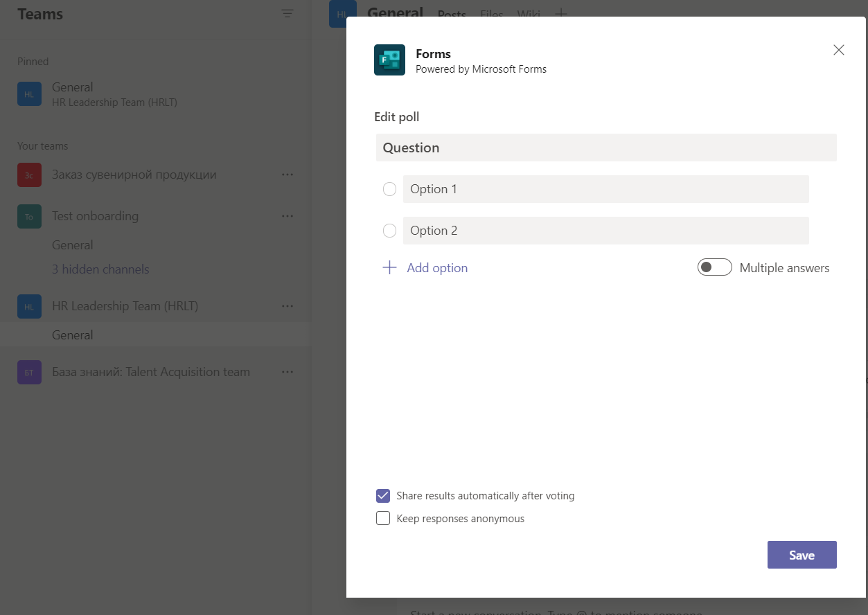Viewport: 868px width, 615px height.
Task: Check Keep responses anonymous
Action: (383, 518)
